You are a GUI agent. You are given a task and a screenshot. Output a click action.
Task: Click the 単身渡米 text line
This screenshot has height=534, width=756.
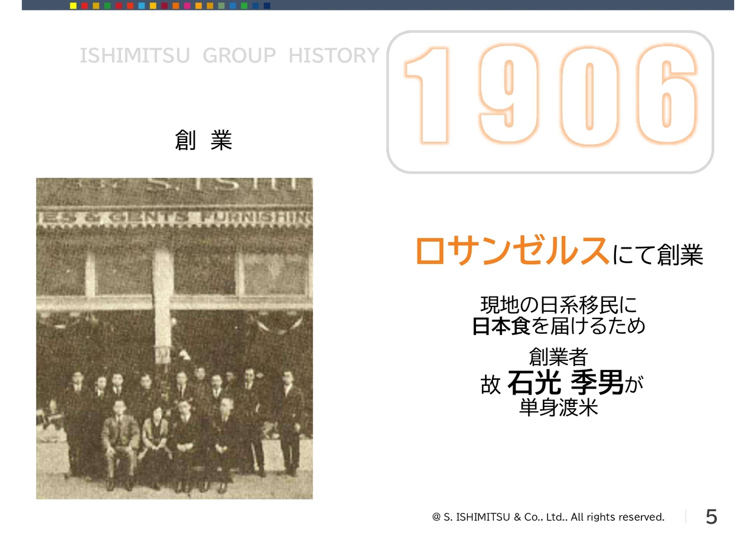tap(558, 408)
